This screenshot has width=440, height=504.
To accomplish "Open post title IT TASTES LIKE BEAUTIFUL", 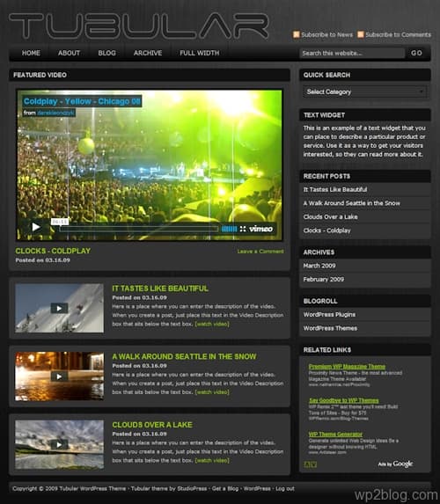I will click(160, 289).
